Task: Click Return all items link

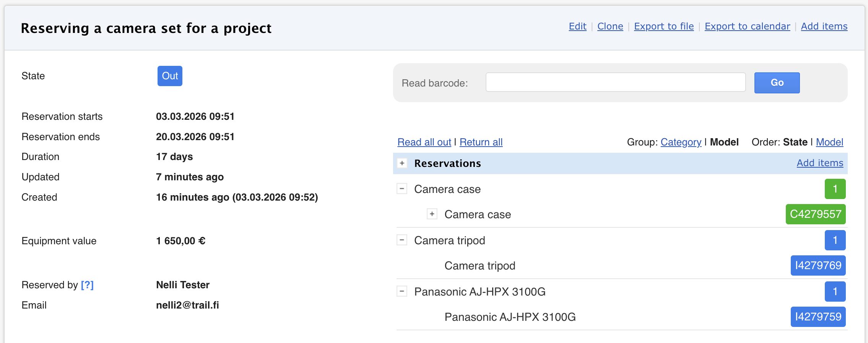Action: [x=481, y=142]
